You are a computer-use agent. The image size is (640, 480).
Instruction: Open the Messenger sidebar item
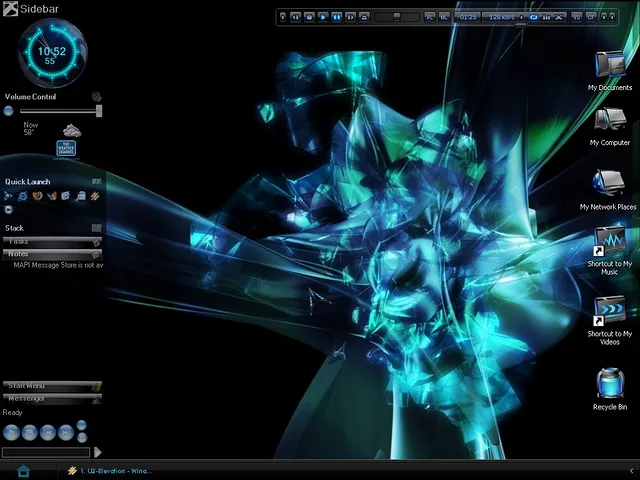50,399
